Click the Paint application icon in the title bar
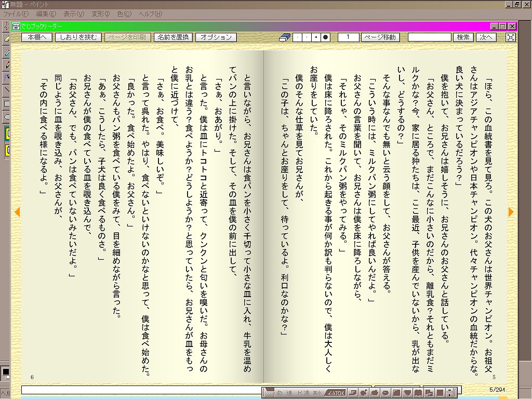532x399 pixels. [5, 4]
